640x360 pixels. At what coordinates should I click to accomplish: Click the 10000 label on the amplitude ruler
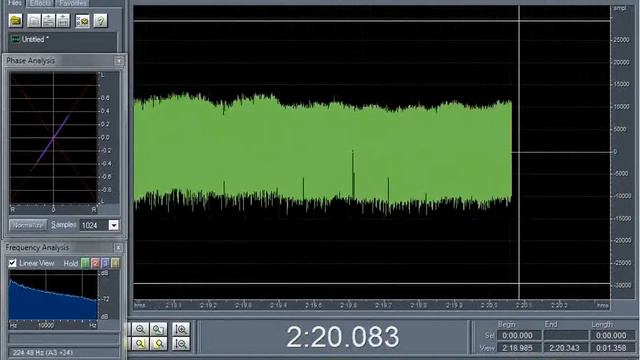pyautogui.click(x=621, y=107)
